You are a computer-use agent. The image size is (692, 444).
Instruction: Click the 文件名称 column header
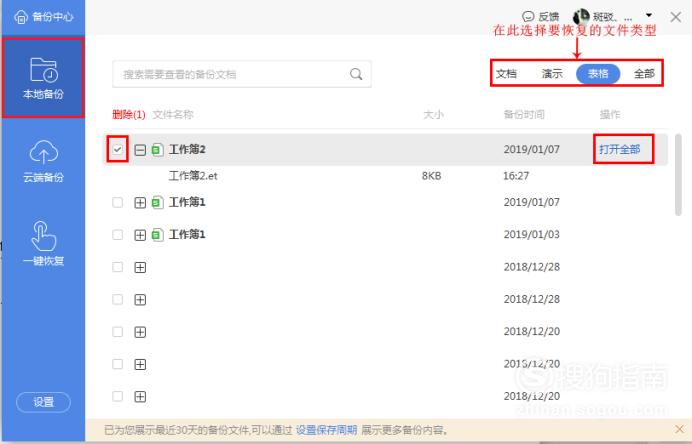[x=173, y=115]
